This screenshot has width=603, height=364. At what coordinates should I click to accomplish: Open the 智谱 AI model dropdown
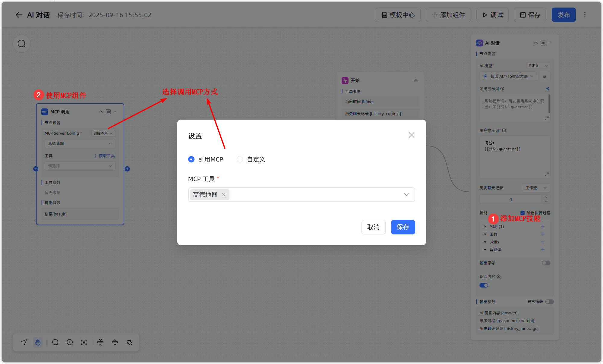coord(509,76)
